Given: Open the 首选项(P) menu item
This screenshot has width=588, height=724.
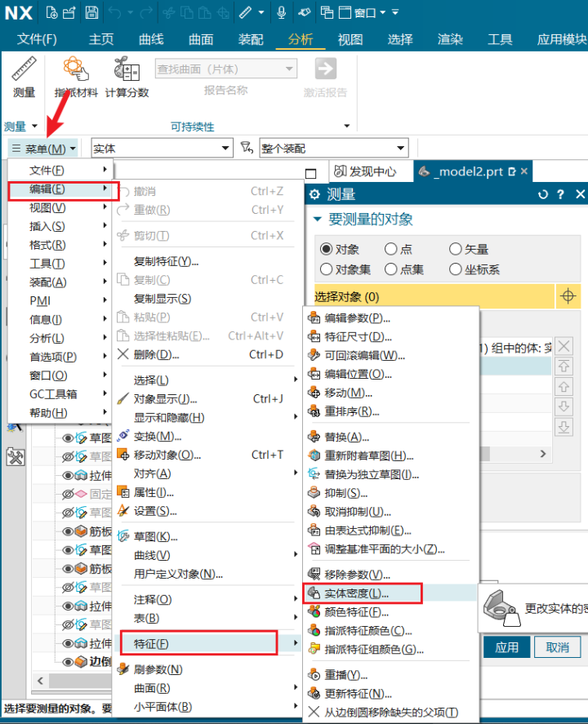Looking at the screenshot, I should [x=60, y=357].
